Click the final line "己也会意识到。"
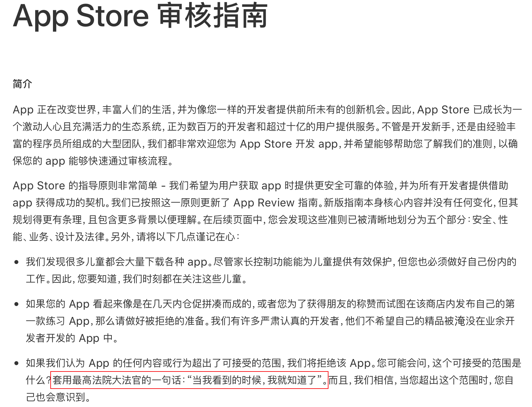Image resolution: width=532 pixels, height=407 pixels. (59, 397)
